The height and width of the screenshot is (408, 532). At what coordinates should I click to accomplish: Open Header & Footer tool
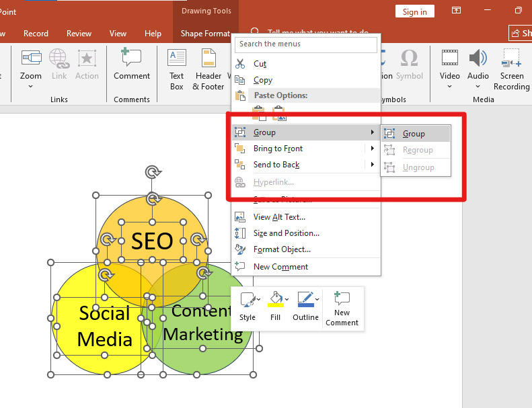tap(208, 67)
